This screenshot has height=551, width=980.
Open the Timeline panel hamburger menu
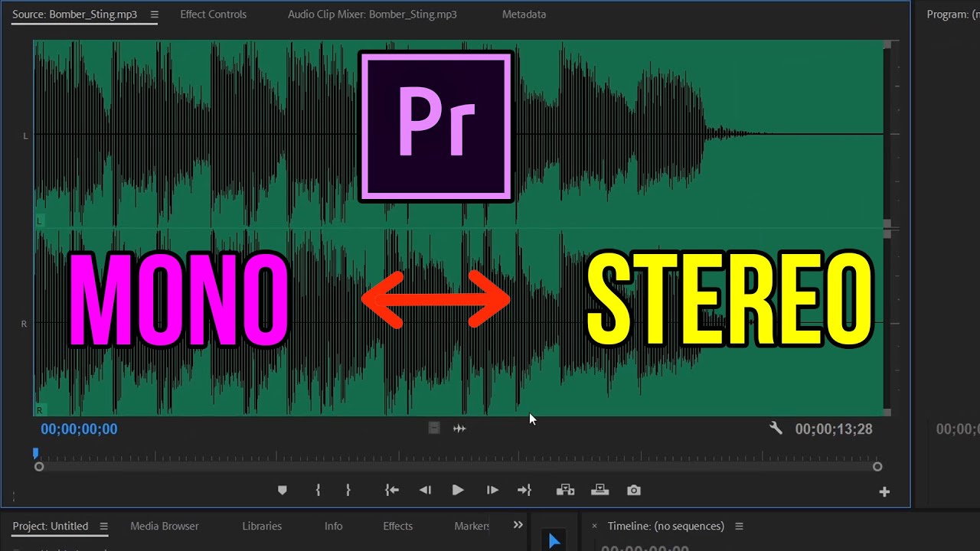pyautogui.click(x=739, y=527)
